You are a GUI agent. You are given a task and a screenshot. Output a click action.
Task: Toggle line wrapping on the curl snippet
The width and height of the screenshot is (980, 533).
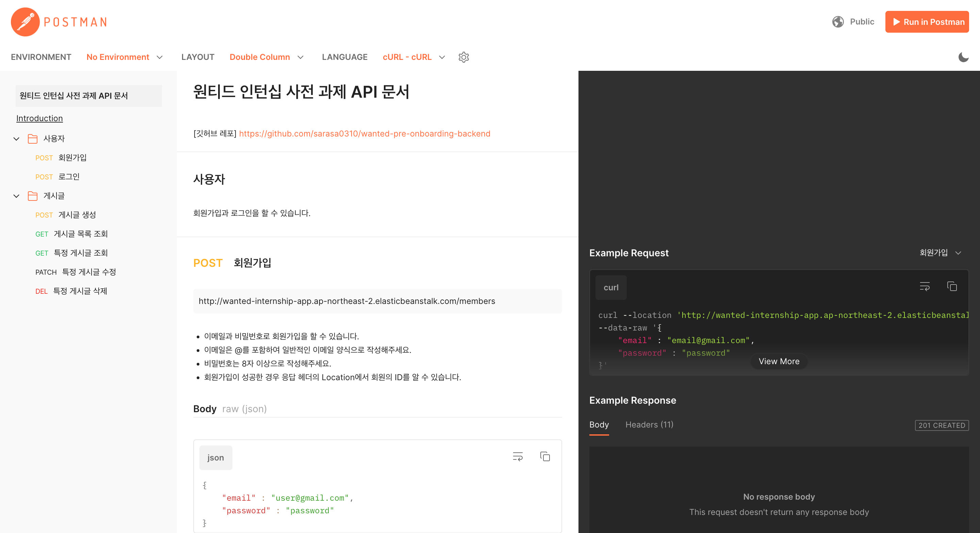tap(925, 287)
